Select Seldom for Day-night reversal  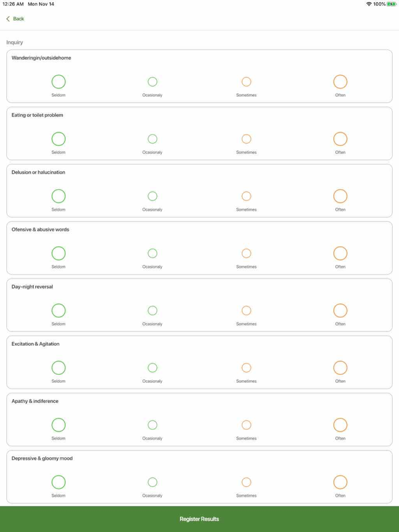(59, 310)
